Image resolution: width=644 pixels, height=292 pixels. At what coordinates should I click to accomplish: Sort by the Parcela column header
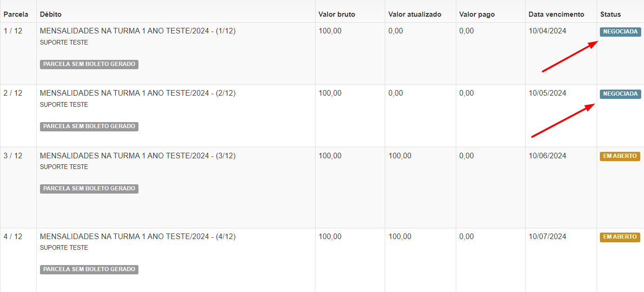pos(16,14)
